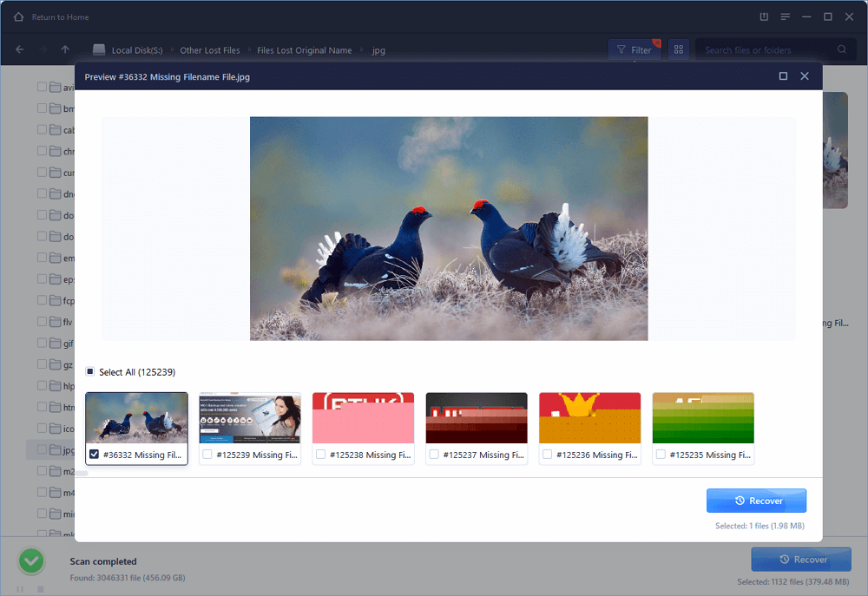Click the green scan completed checkmark icon
Image resolution: width=868 pixels, height=596 pixels.
click(x=32, y=561)
